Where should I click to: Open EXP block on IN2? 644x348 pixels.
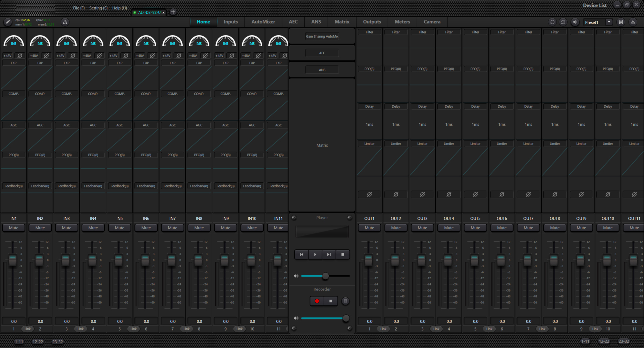pos(40,63)
